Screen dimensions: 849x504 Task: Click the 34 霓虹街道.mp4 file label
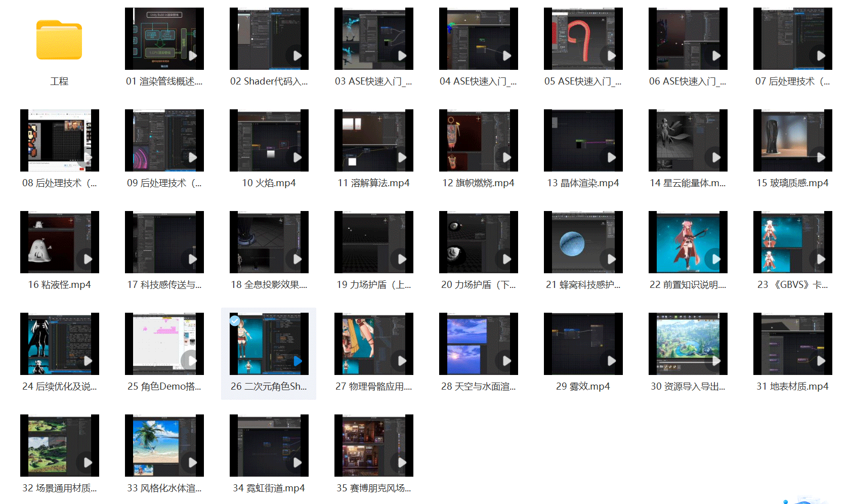click(269, 488)
